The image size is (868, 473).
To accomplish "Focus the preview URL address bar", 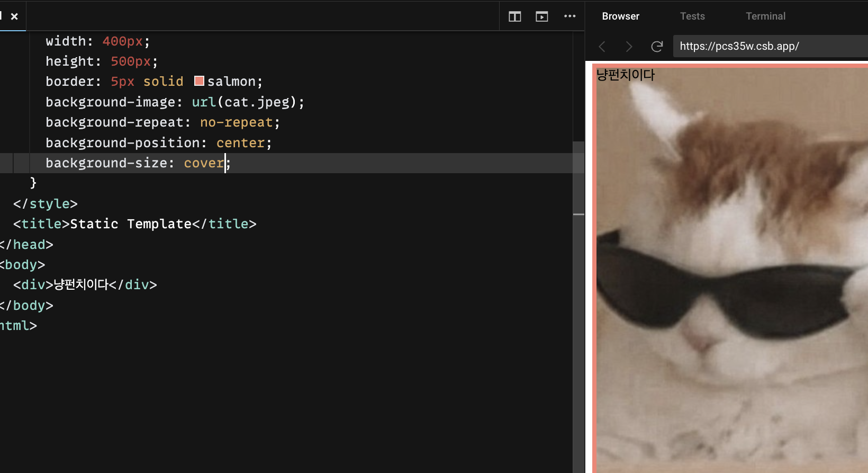I will [771, 46].
